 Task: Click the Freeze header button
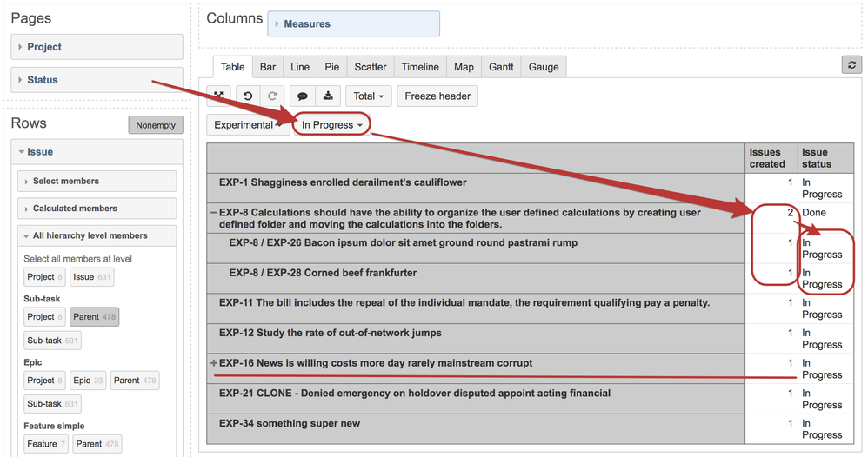pos(437,96)
